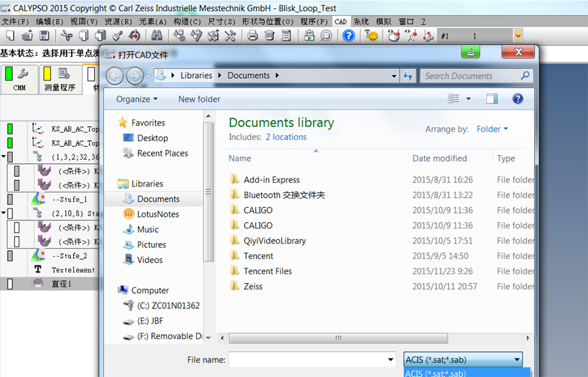Click the New folder button
The height and width of the screenshot is (377, 588).
tap(199, 99)
